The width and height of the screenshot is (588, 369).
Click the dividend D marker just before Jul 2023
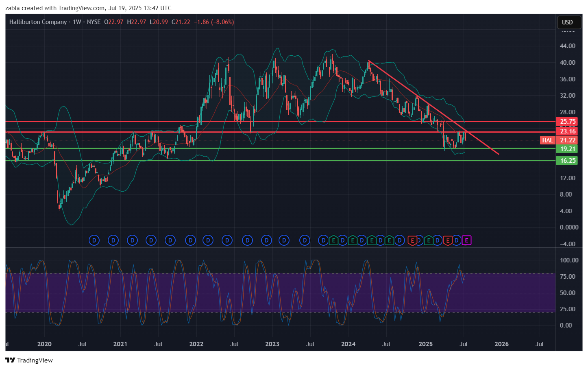click(305, 240)
